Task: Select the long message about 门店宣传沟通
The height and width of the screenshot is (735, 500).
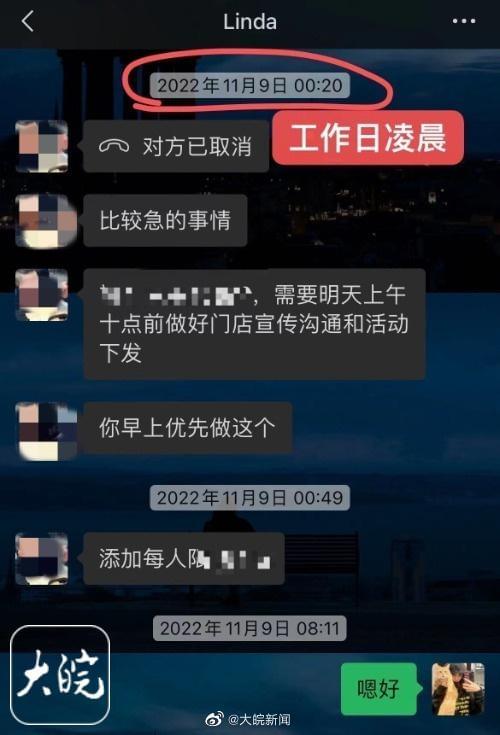Action: click(x=254, y=324)
